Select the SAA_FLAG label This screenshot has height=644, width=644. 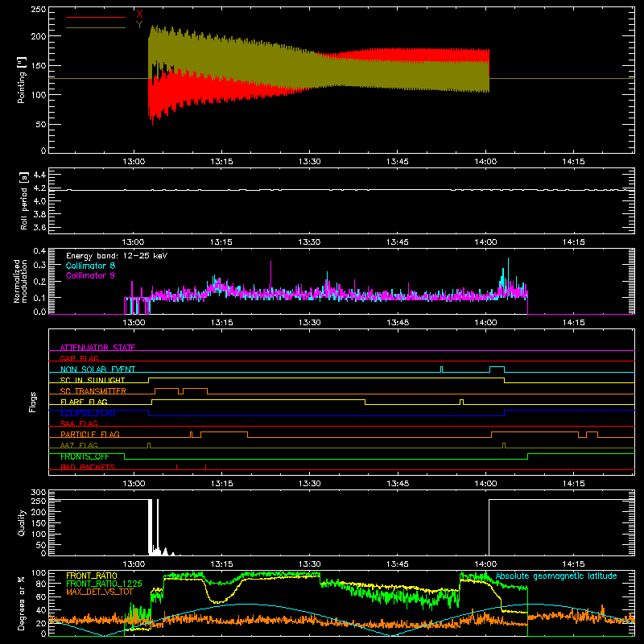pyautogui.click(x=79, y=423)
